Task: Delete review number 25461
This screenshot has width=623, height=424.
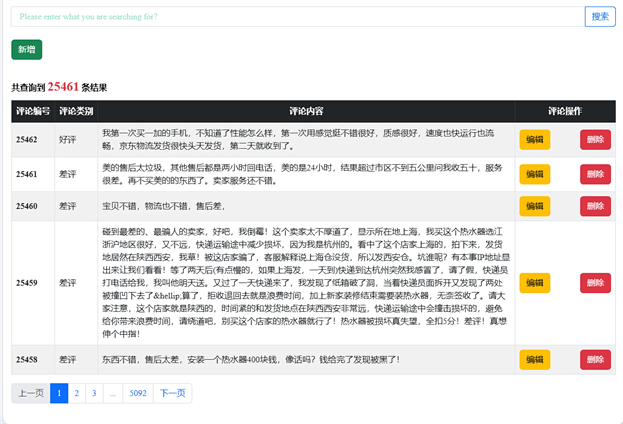Action: [595, 176]
